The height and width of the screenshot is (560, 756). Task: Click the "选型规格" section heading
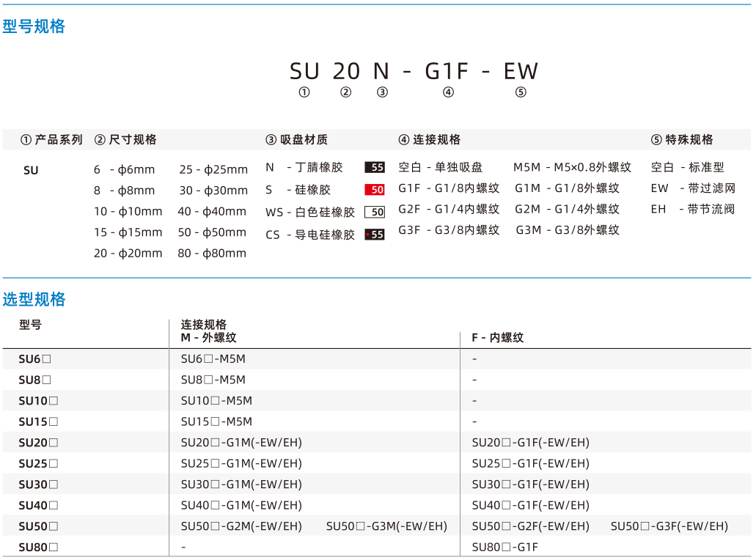[x=34, y=299]
